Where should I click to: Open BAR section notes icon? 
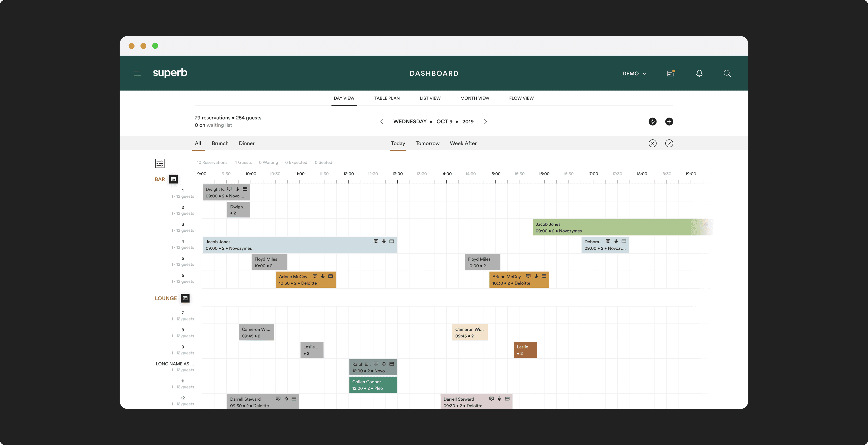tap(173, 179)
